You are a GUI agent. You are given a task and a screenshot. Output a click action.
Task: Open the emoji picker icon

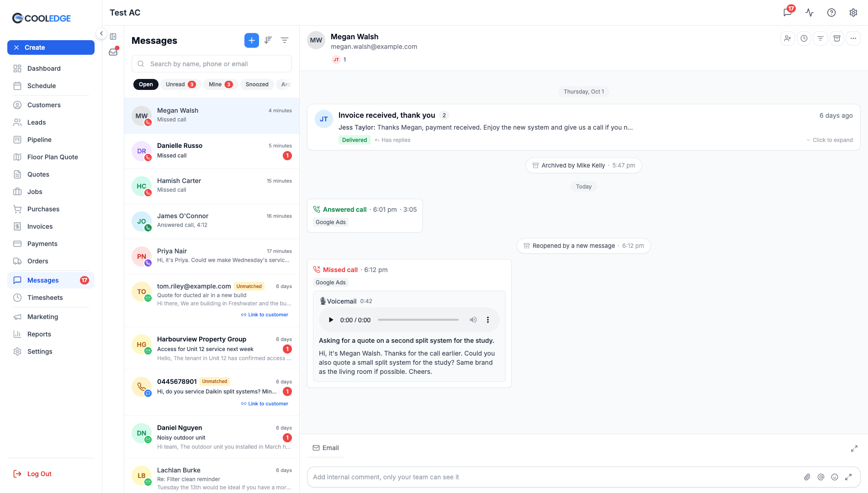(x=835, y=477)
